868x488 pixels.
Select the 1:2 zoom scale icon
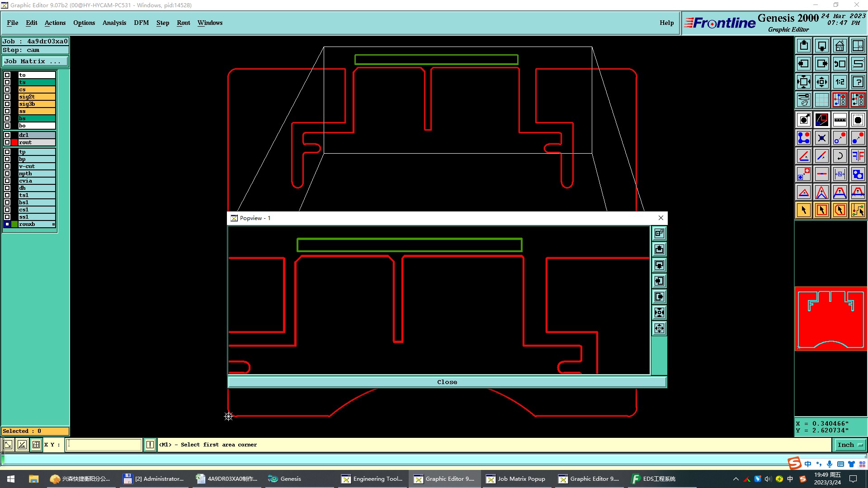click(x=840, y=82)
